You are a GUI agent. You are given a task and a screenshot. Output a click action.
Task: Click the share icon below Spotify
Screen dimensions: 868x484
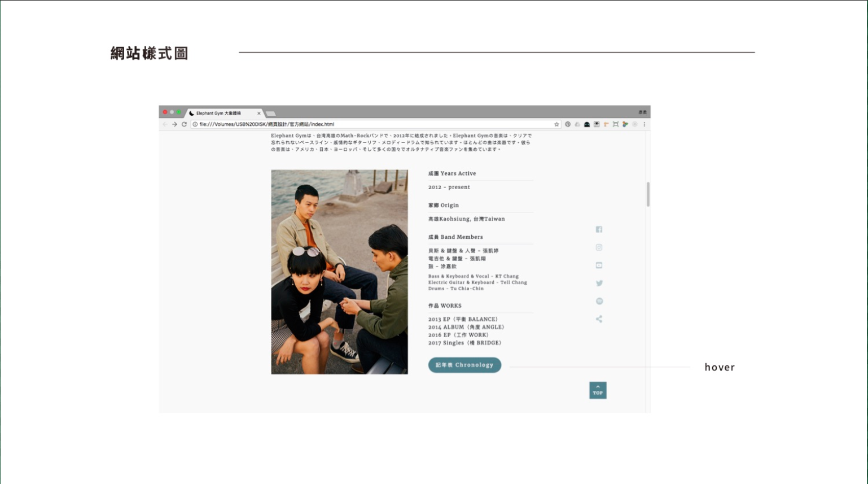click(x=599, y=319)
